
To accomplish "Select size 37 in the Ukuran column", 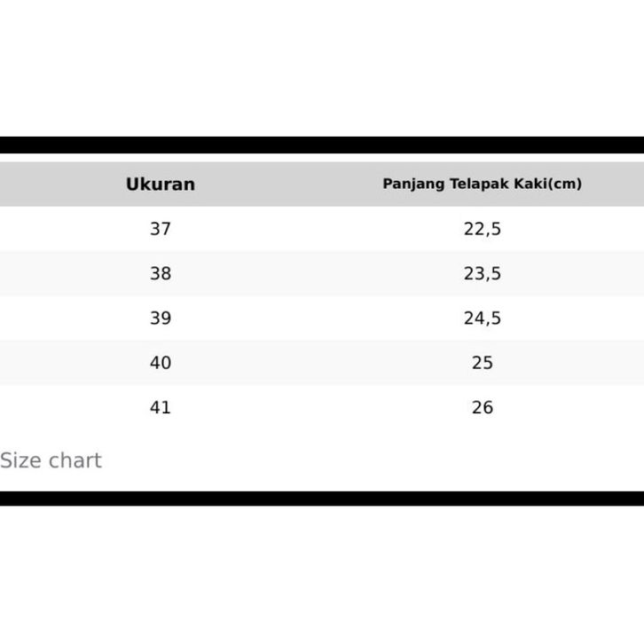I will [161, 229].
